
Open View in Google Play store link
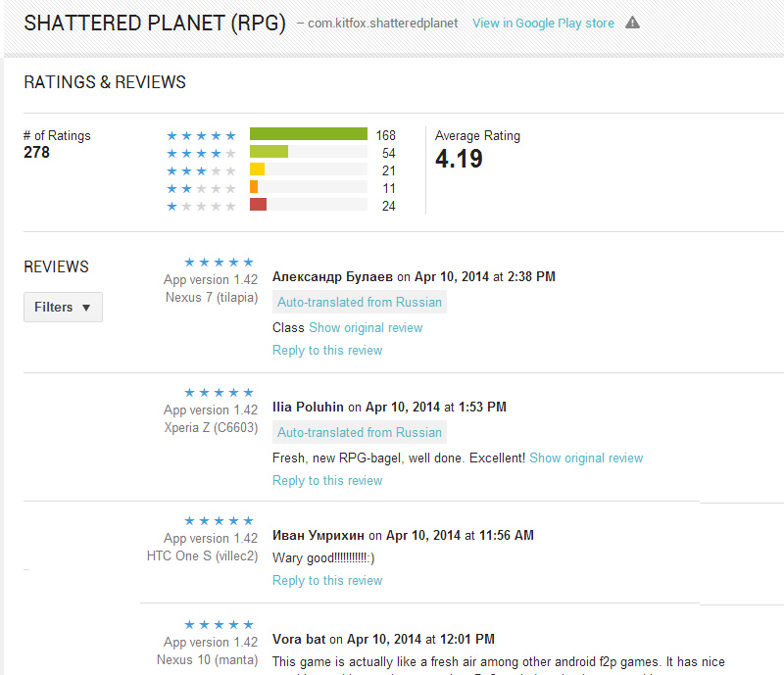tap(543, 23)
